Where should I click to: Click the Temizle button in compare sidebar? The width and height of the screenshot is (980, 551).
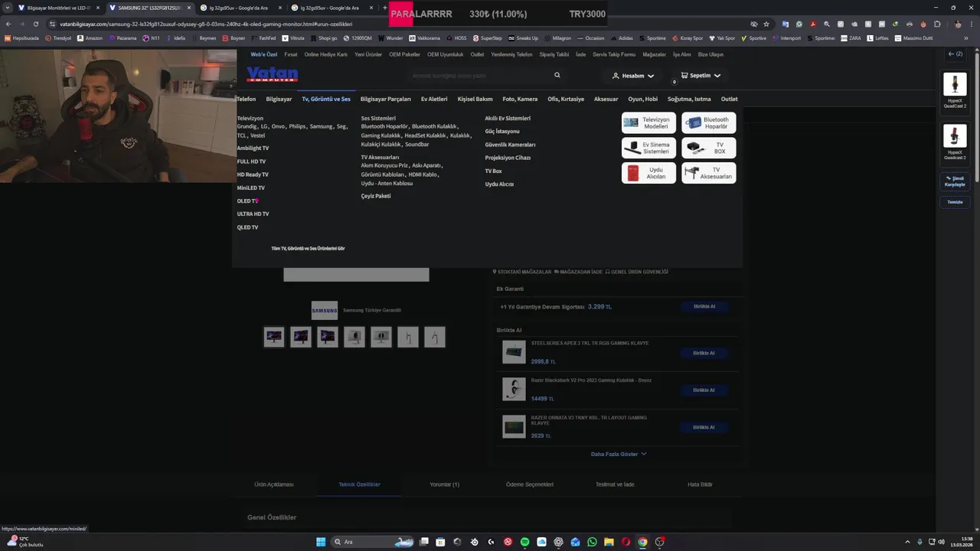(x=955, y=202)
